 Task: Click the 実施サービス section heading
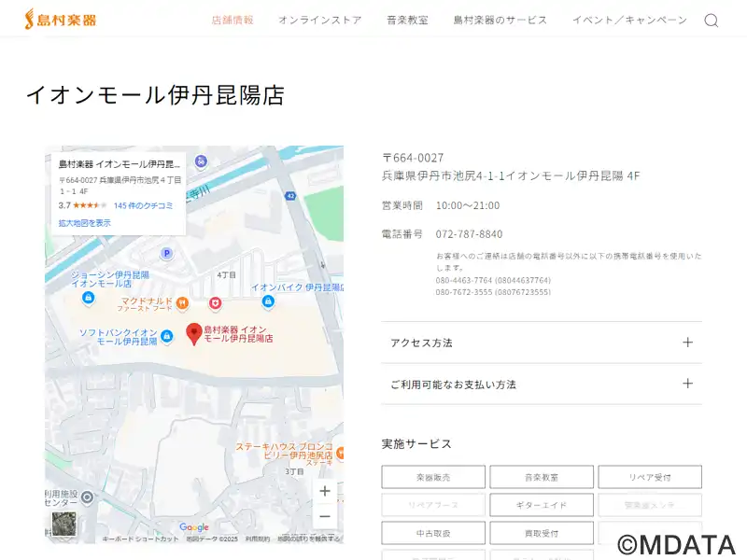(416, 444)
